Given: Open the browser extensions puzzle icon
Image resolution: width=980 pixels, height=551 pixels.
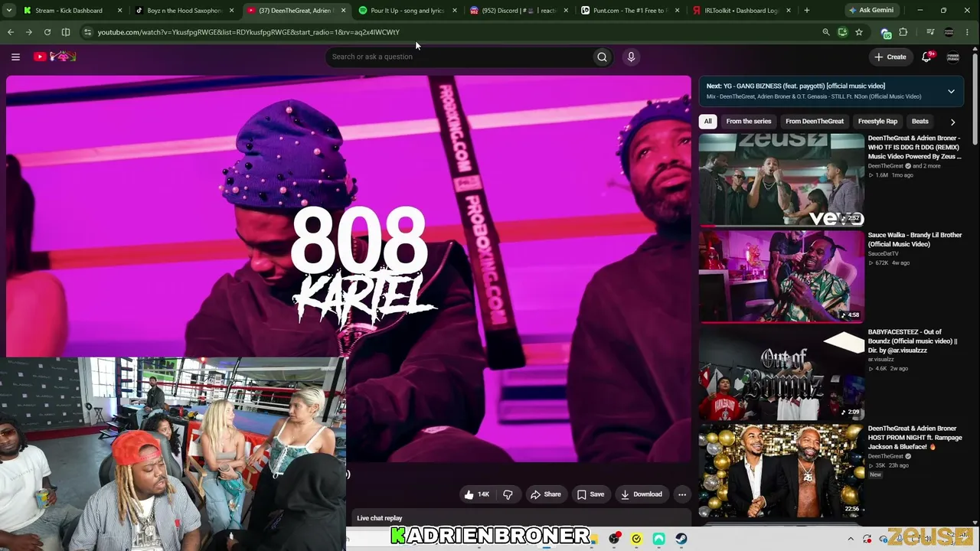Looking at the screenshot, I should [903, 32].
